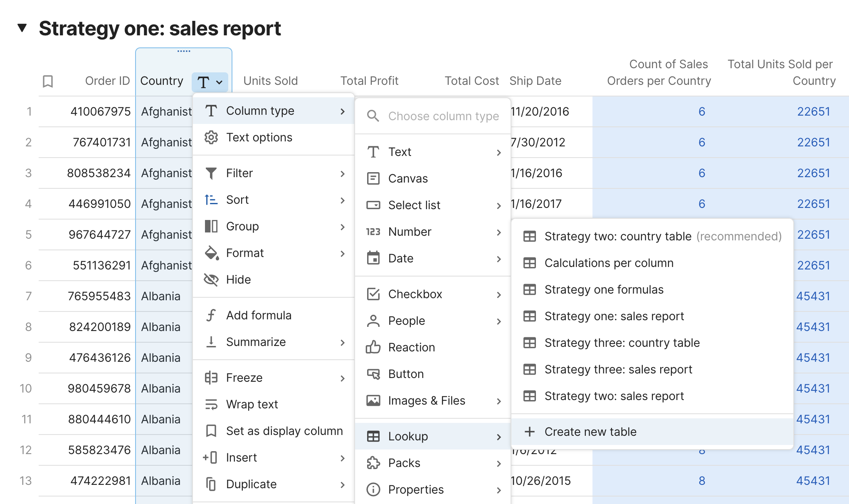849x504 pixels.
Task: Collapse the Strategy one: sales report section
Action: [x=22, y=28]
